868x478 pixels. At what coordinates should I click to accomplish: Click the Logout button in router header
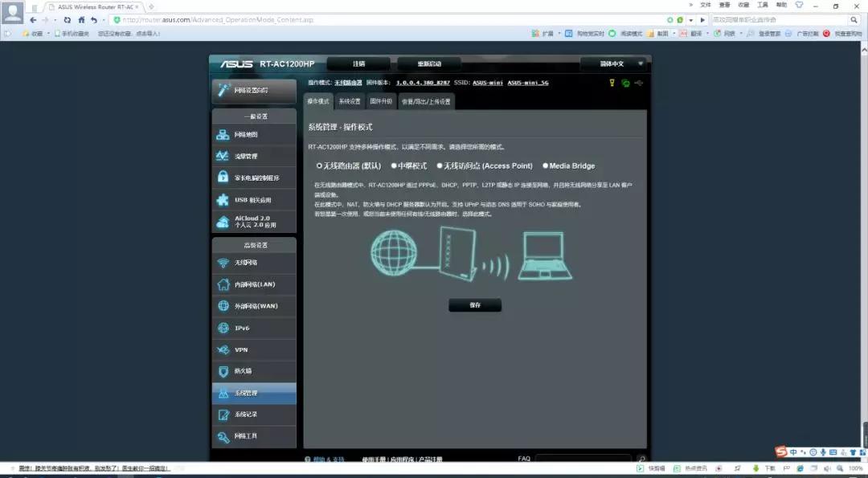click(358, 63)
